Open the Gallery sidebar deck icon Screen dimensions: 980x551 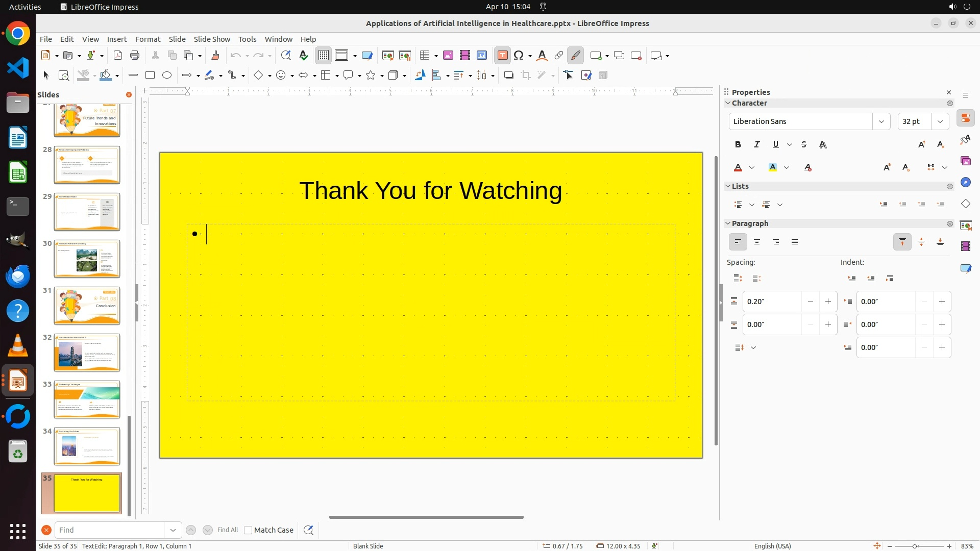(965, 161)
